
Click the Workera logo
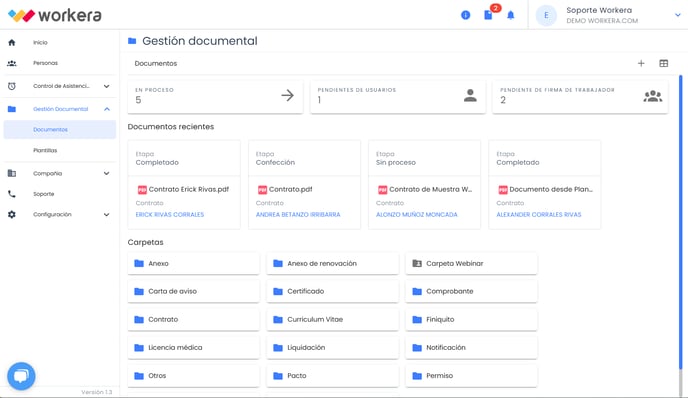[x=55, y=15]
